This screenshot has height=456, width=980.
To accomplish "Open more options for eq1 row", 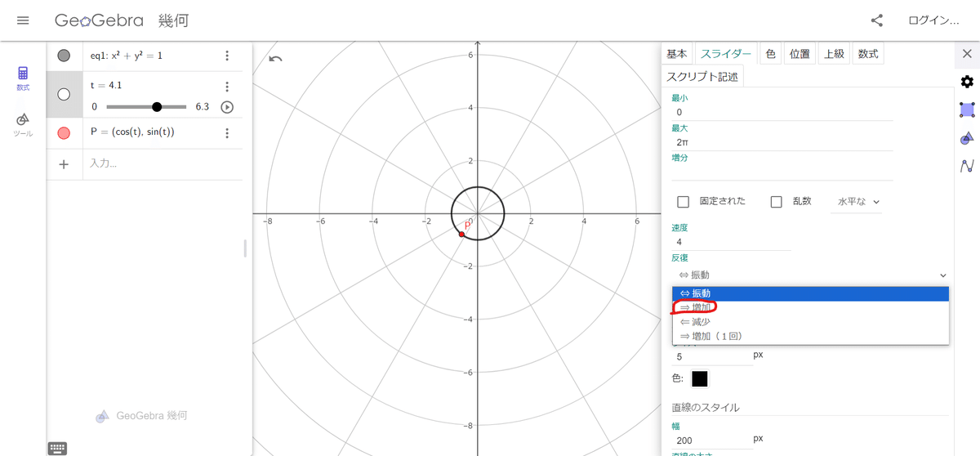I will [x=227, y=56].
